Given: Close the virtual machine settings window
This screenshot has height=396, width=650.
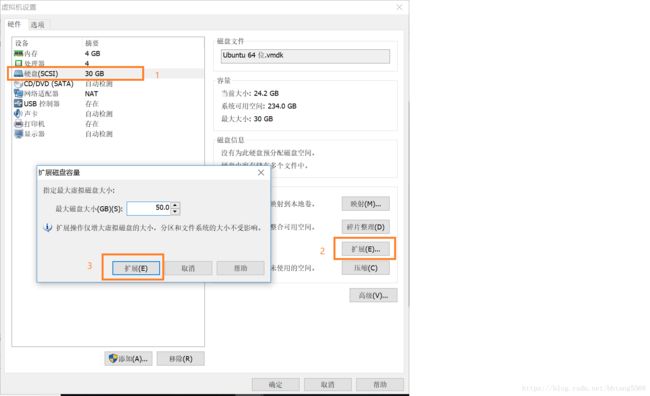Looking at the screenshot, I should 399,7.
